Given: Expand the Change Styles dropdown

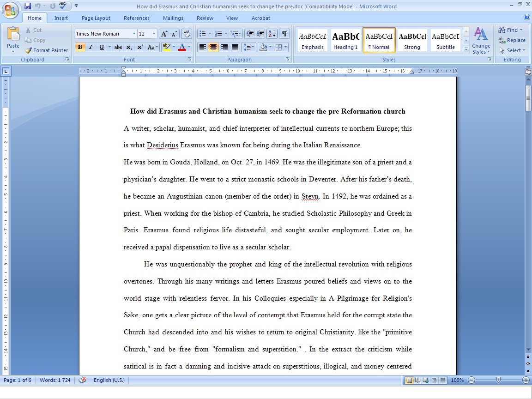Looking at the screenshot, I should click(x=481, y=42).
